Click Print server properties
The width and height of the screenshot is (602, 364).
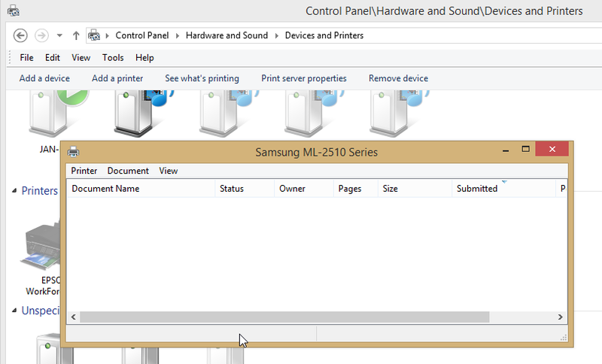[303, 78]
